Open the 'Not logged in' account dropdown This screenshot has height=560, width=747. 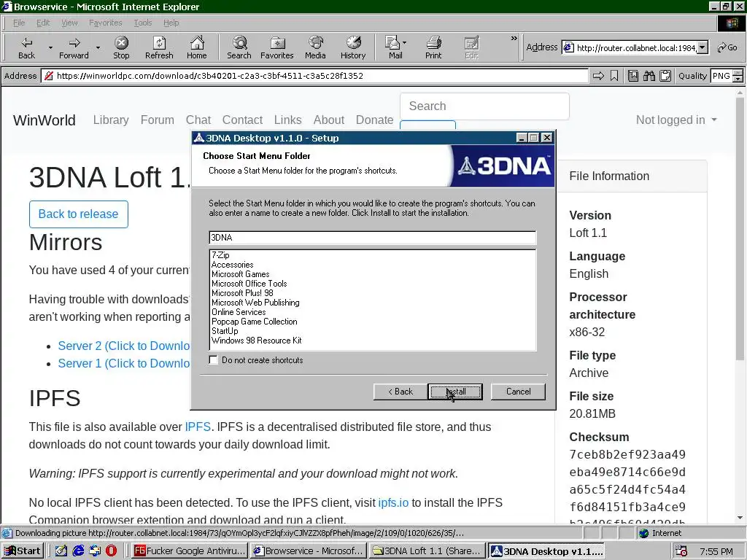click(676, 120)
